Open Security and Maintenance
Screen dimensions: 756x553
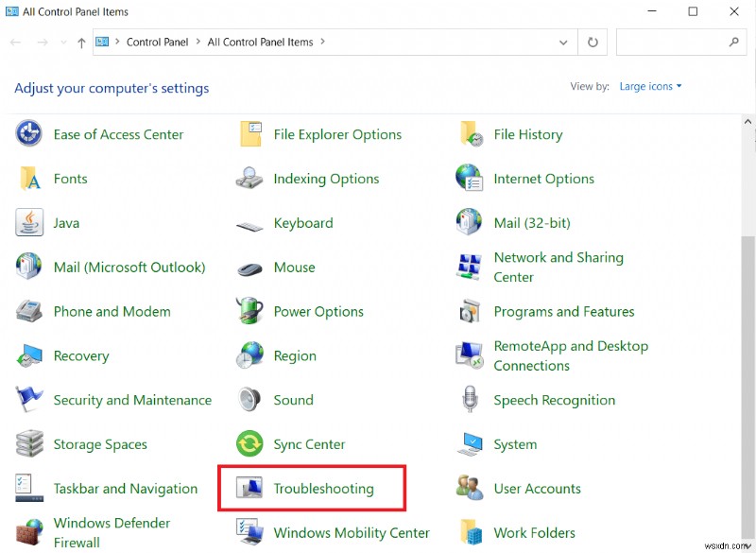pyautogui.click(x=131, y=400)
